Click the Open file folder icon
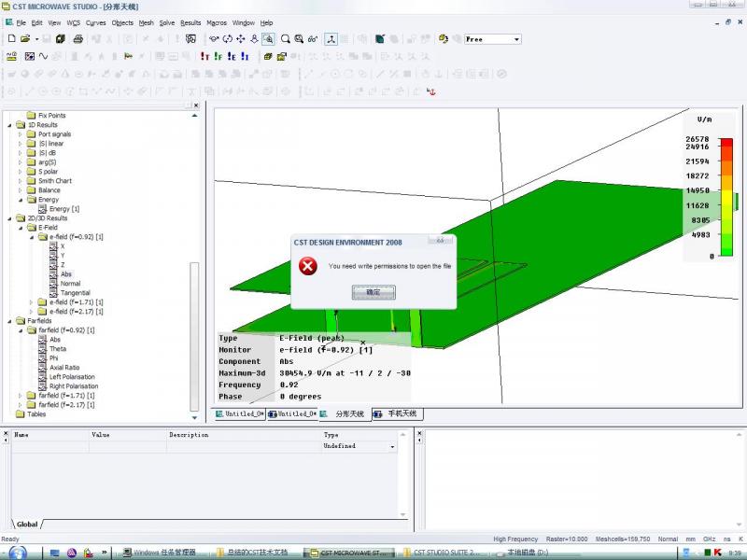Viewport: 747px width, 560px height. tap(25, 38)
